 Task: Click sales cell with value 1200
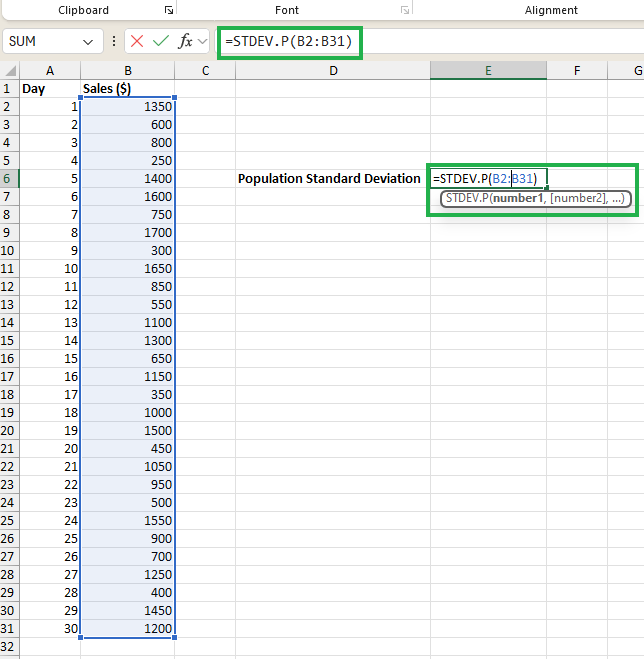(128, 628)
